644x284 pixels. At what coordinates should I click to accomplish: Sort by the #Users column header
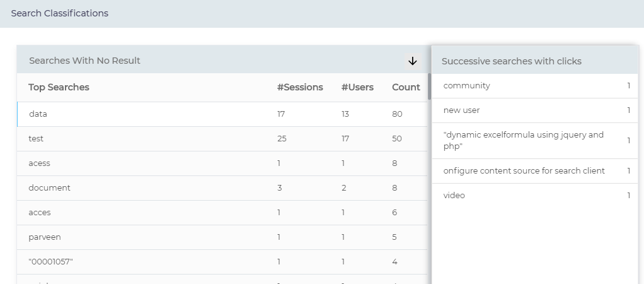click(357, 87)
